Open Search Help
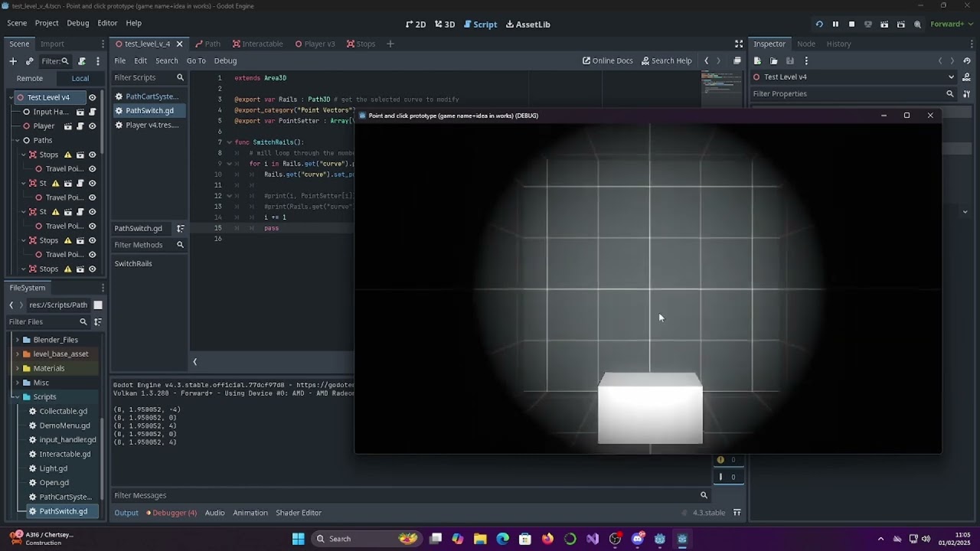 click(666, 60)
